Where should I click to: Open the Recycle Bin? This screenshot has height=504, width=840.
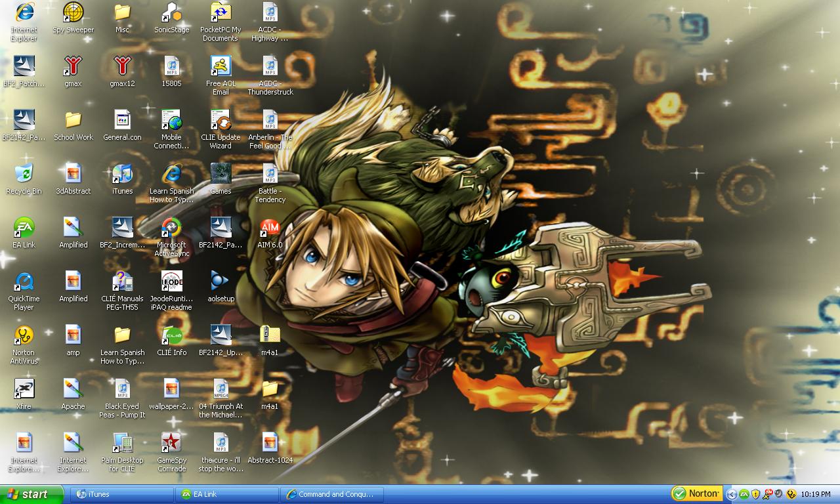click(24, 175)
